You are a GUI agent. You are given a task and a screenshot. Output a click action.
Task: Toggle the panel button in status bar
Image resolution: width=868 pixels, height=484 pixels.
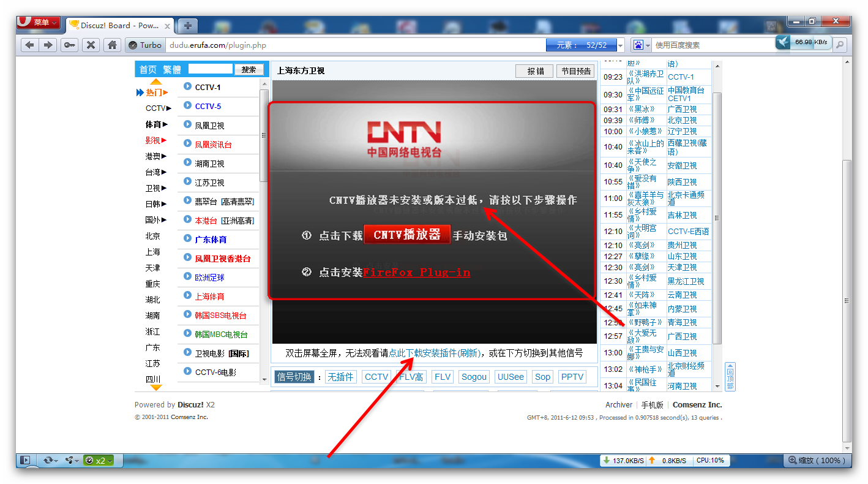tap(25, 460)
